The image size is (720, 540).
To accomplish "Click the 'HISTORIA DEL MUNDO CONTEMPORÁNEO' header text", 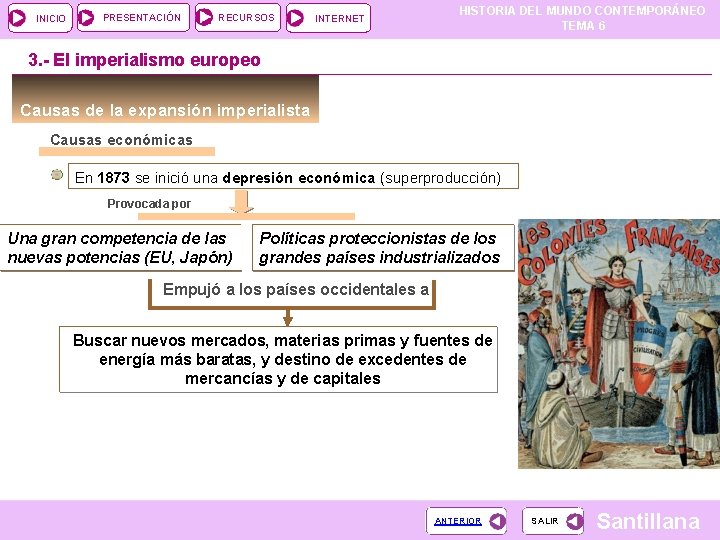I will (582, 11).
